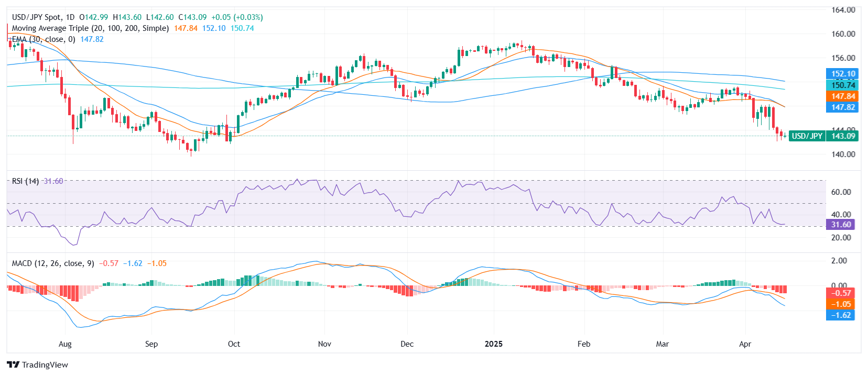Click the TradingView logo icon
868x376 pixels.
point(13,365)
